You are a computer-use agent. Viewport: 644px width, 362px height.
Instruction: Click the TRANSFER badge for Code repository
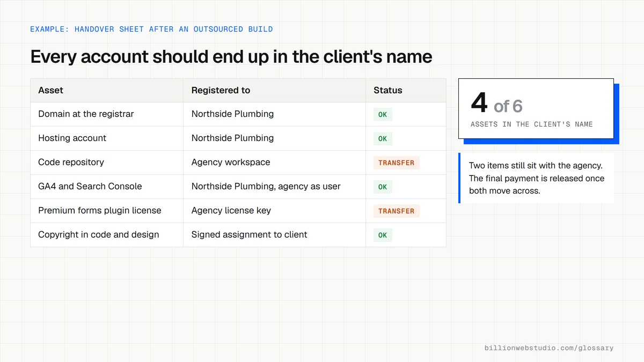pyautogui.click(x=397, y=162)
